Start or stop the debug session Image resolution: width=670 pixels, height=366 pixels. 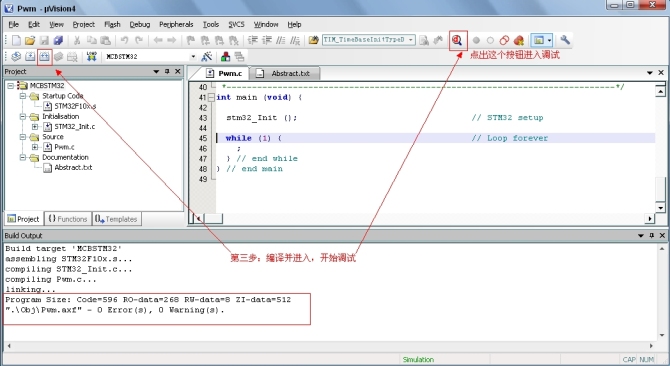point(457,40)
